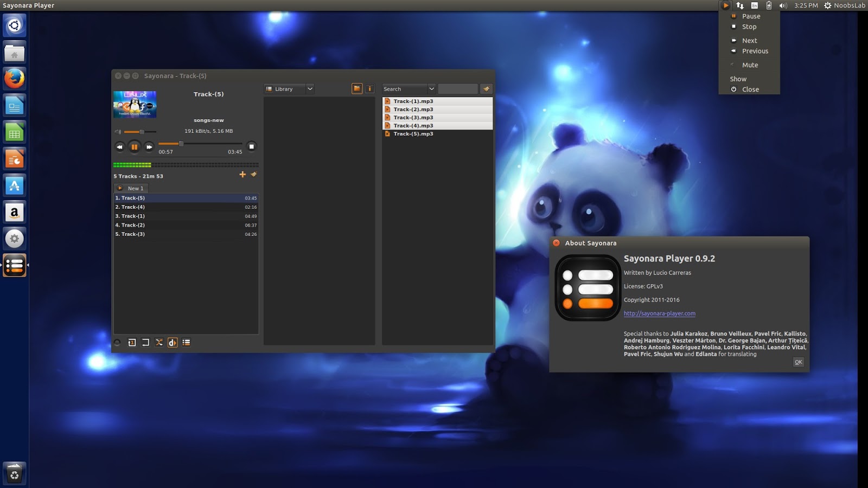
Task: Click the 3:25 PM clock
Action: [806, 5]
